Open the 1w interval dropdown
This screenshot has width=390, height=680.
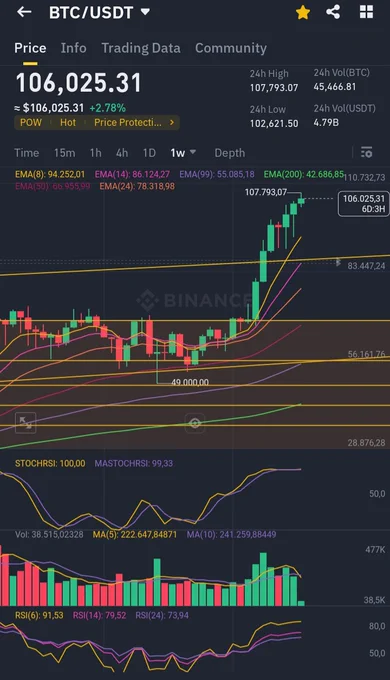[x=183, y=153]
